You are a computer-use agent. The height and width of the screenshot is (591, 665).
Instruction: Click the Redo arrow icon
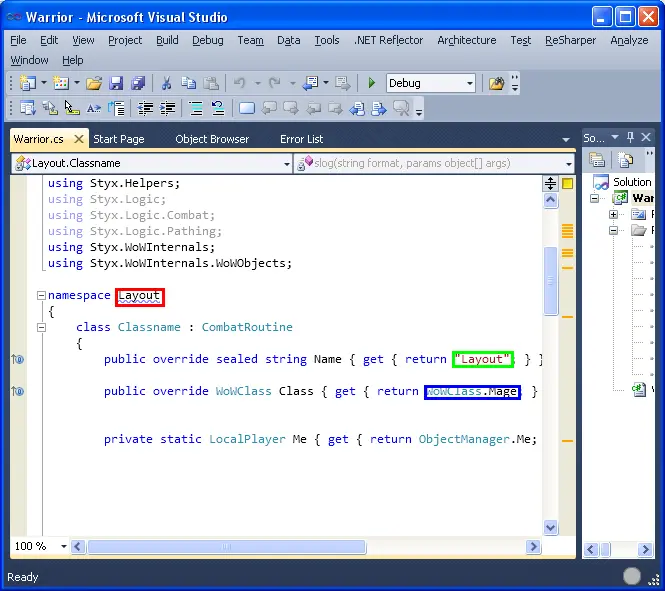[275, 83]
